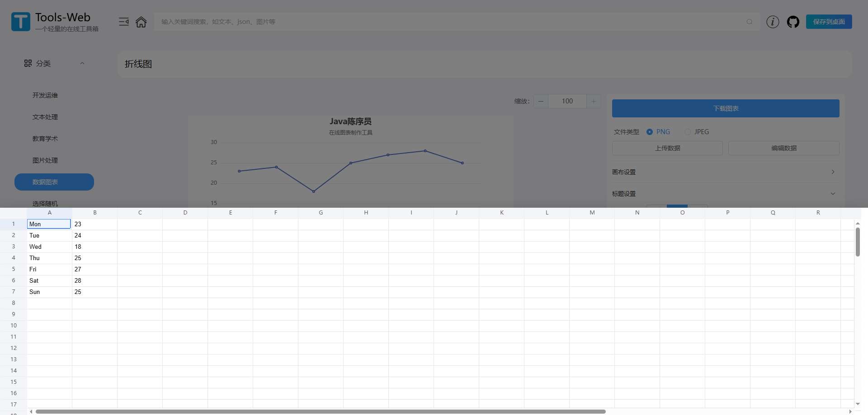The width and height of the screenshot is (868, 415).
Task: Expand the 画布设置 section
Action: click(x=832, y=172)
